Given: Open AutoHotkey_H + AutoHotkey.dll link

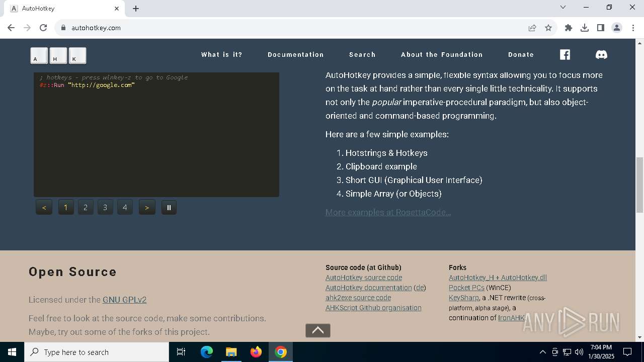Looking at the screenshot, I should click(x=498, y=278).
